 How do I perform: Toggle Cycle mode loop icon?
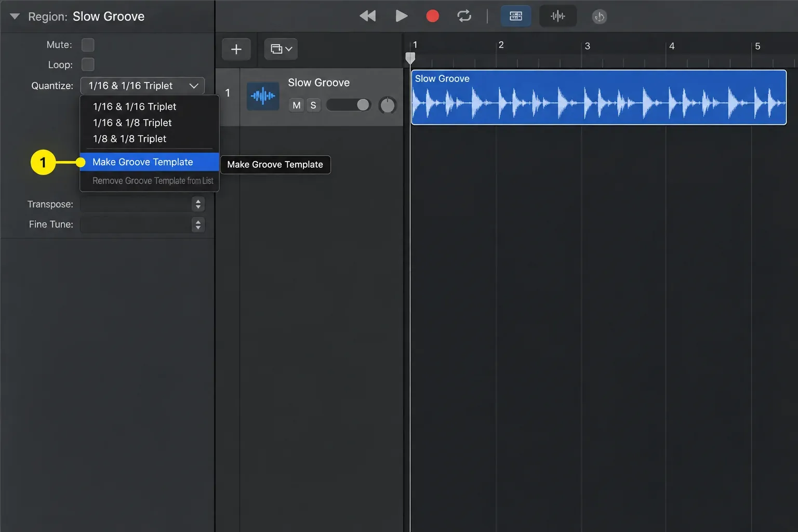[464, 16]
